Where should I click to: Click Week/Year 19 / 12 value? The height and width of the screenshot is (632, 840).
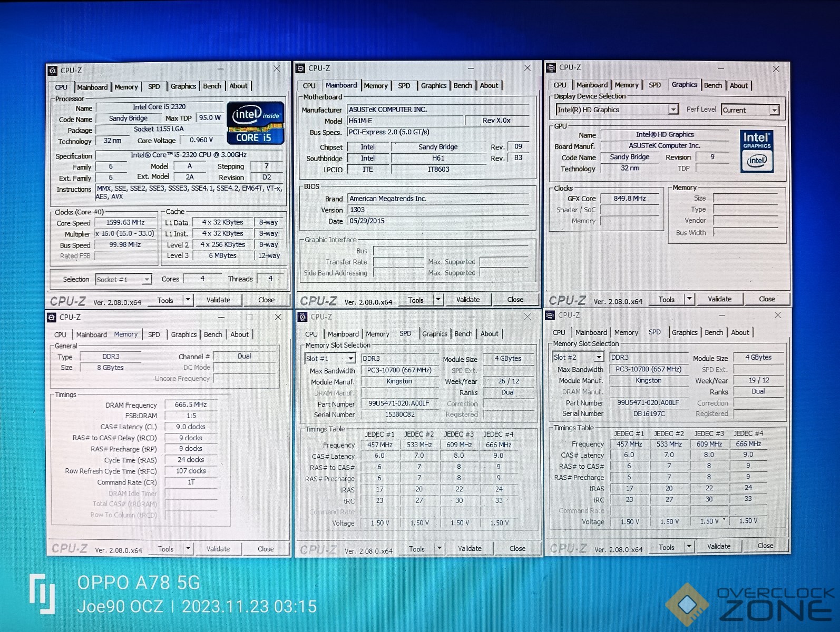click(759, 380)
